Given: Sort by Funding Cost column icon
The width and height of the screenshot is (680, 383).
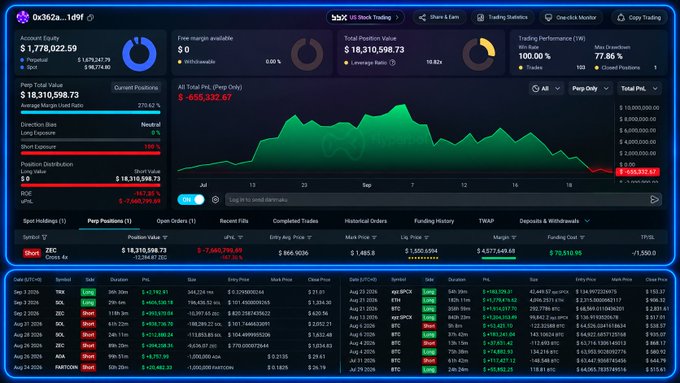Looking at the screenshot, I should (x=582, y=238).
